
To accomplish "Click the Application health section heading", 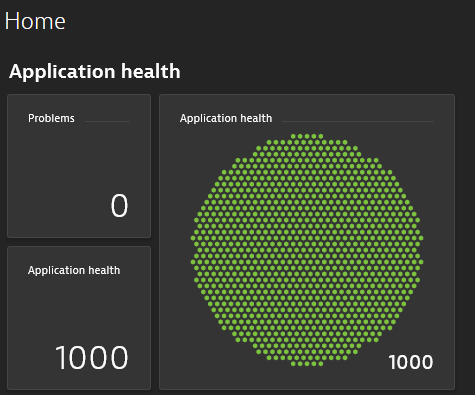I will (95, 71).
